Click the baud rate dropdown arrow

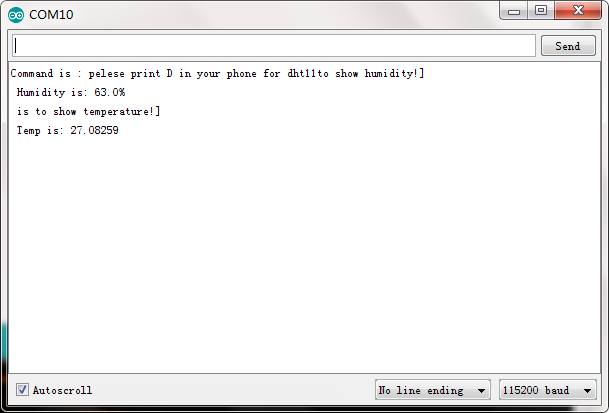(x=587, y=390)
